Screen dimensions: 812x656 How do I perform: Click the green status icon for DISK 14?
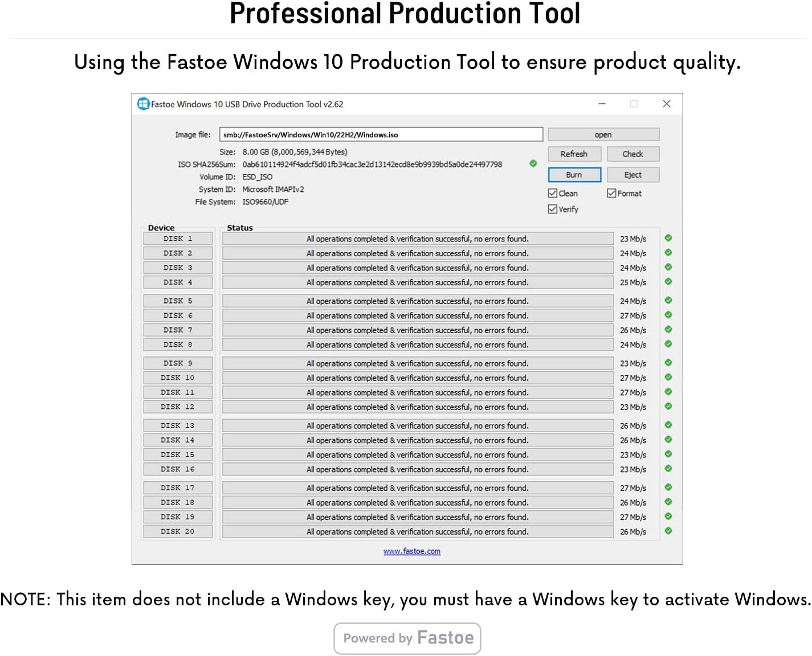(x=668, y=440)
